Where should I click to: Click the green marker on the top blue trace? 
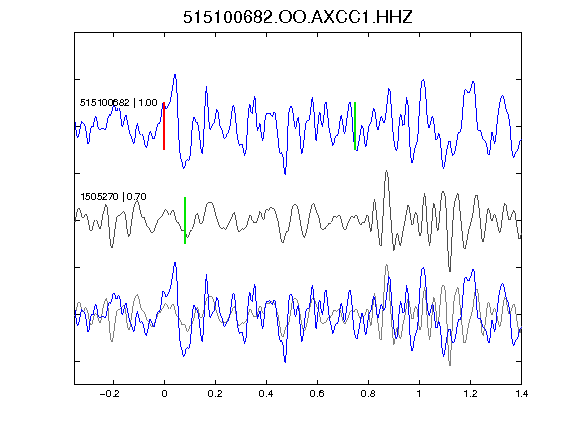point(355,126)
